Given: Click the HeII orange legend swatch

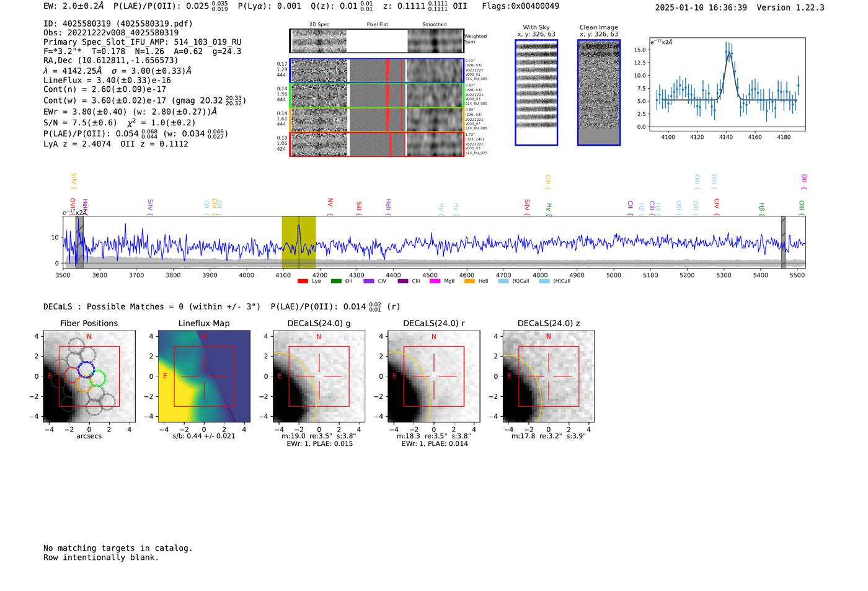Looking at the screenshot, I should click(x=469, y=281).
